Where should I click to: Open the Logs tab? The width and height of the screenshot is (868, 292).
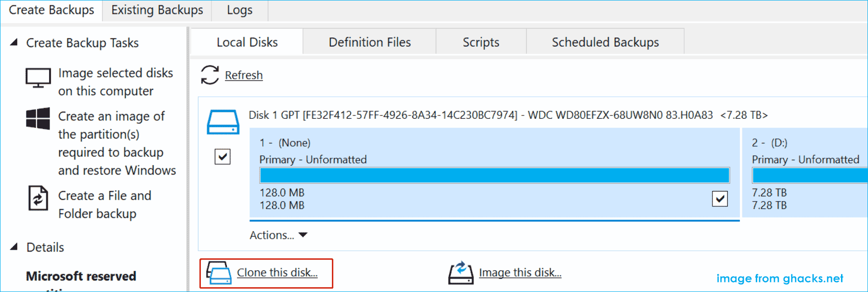pyautogui.click(x=240, y=10)
